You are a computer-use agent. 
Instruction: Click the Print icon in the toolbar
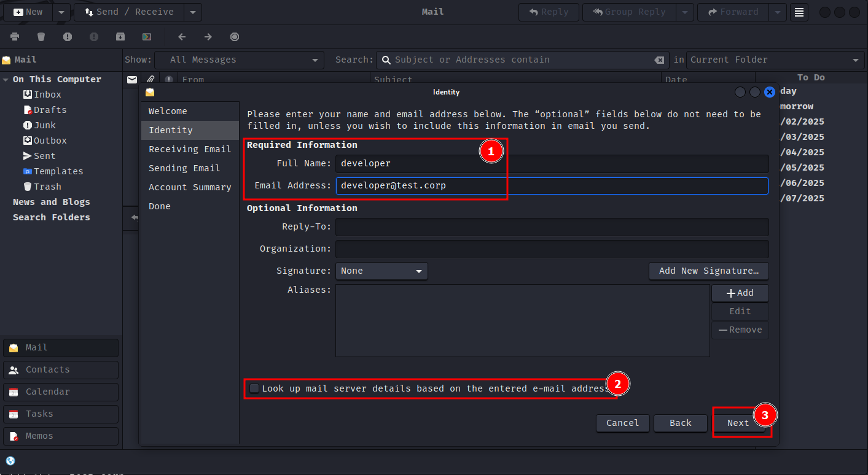[15, 37]
